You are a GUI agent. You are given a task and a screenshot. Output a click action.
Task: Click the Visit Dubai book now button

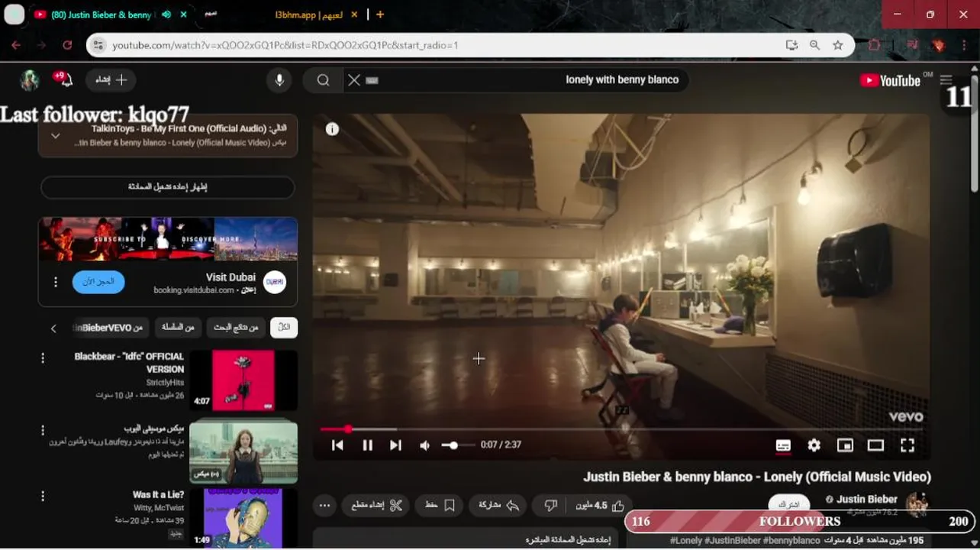click(98, 282)
